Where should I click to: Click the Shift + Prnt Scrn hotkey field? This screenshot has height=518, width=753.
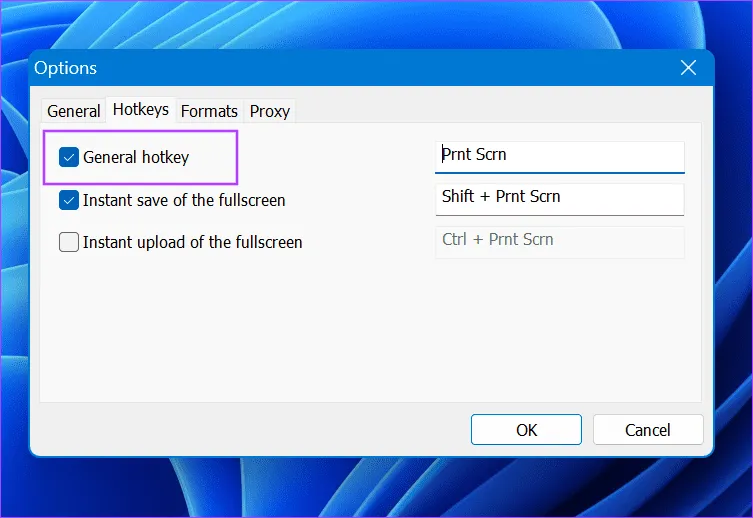pos(560,197)
